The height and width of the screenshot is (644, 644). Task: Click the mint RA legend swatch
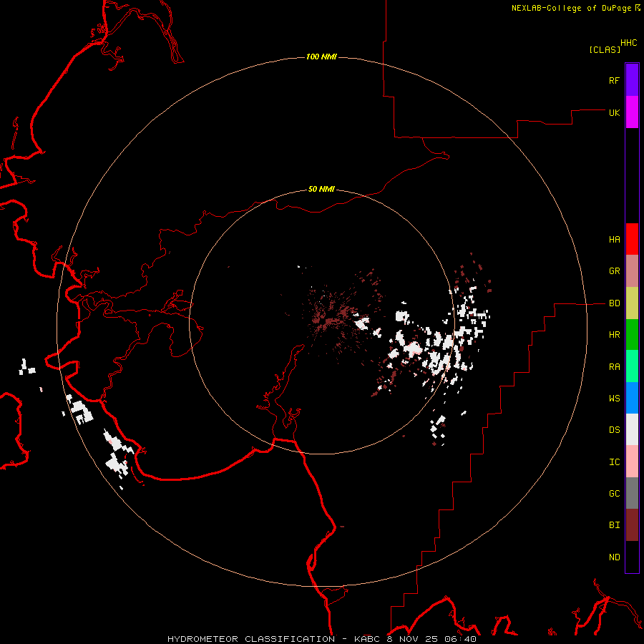click(x=632, y=366)
